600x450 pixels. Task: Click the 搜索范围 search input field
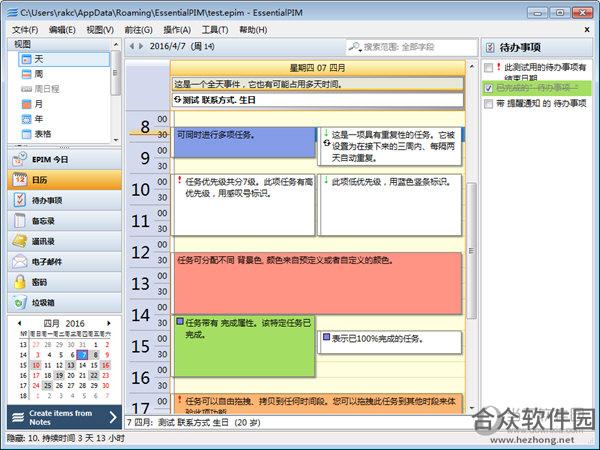(x=411, y=47)
